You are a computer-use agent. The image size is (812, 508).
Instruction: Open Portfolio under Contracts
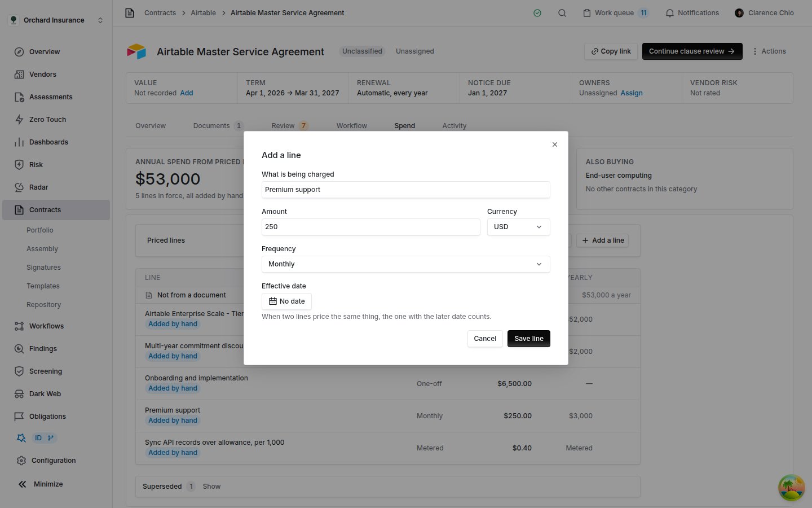click(40, 230)
